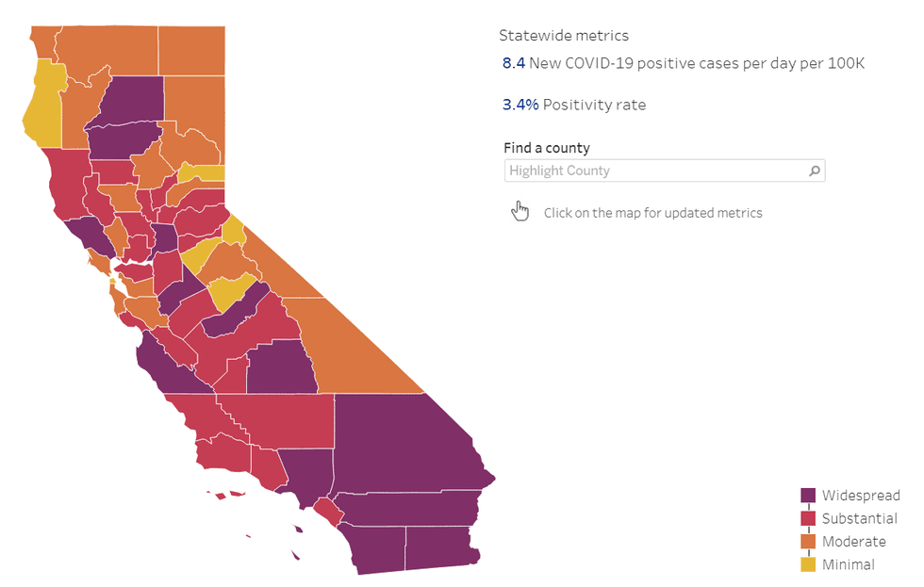The image size is (924, 587).
Task: Click the hand pointer hint icon
Action: point(520,212)
